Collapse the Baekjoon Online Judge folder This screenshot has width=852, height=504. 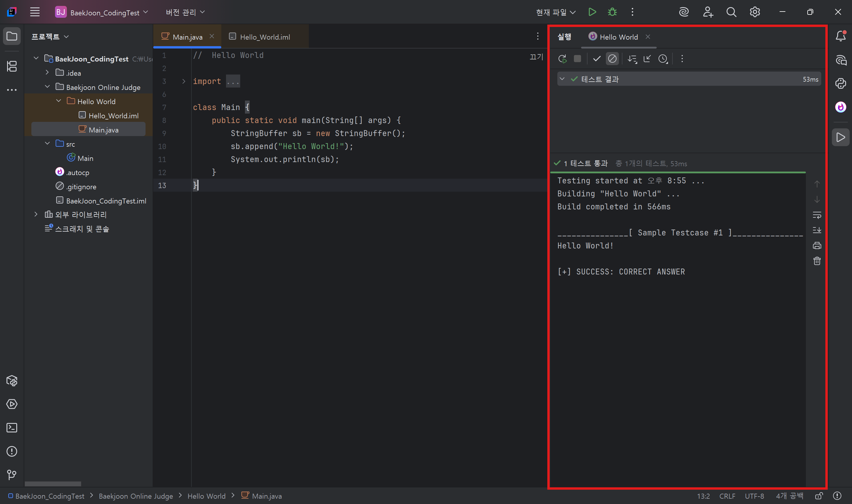pyautogui.click(x=47, y=87)
